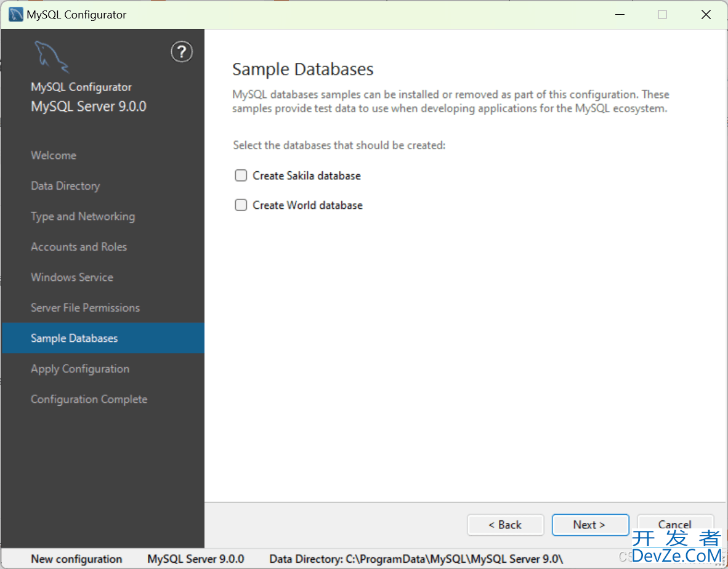Screen dimensions: 728x569
Task: Click the 'Create World database' label
Action: [x=308, y=206]
